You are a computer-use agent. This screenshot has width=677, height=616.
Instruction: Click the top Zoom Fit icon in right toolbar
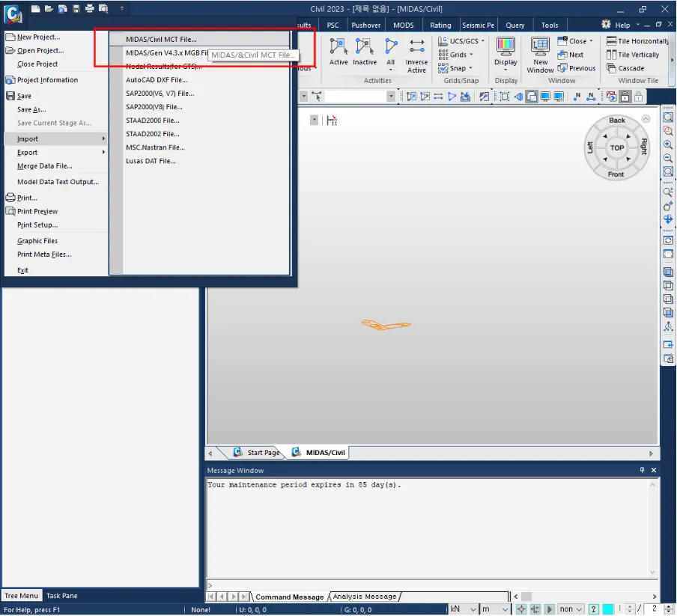coord(668,118)
